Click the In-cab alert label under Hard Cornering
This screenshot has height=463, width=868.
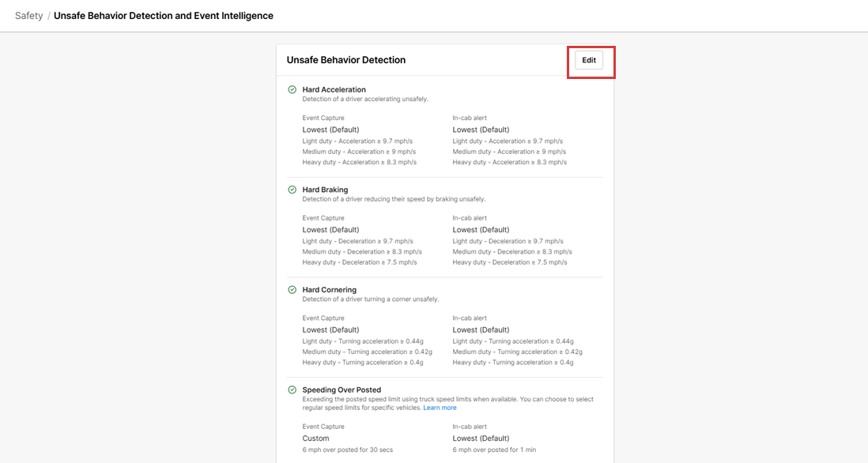tap(470, 318)
